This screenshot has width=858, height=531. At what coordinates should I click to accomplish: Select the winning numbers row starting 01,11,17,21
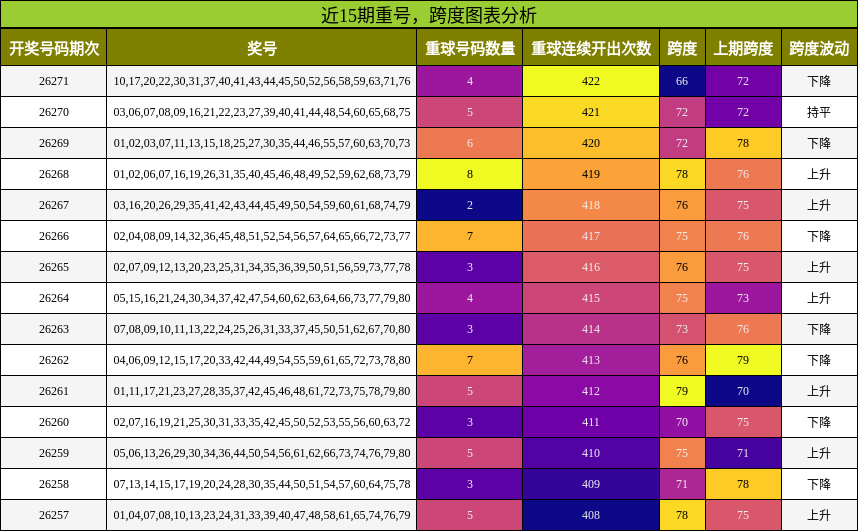point(262,391)
